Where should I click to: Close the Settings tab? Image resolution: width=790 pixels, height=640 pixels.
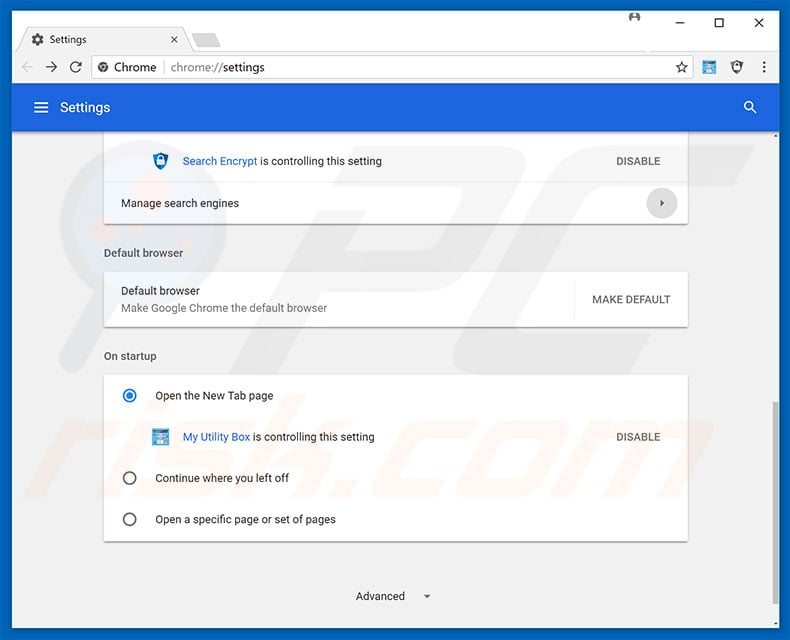pyautogui.click(x=174, y=39)
